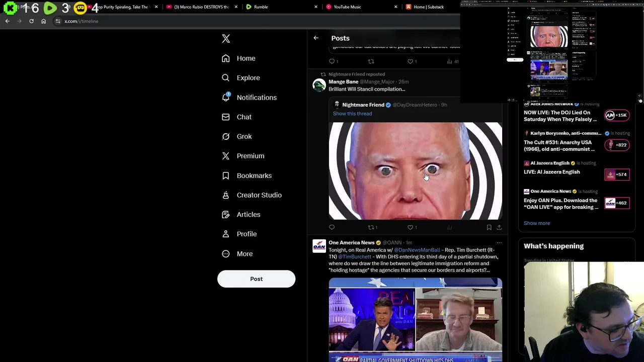Screen dimensions: 644x362
Task: Open Premium in the sidebar
Action: click(x=244, y=156)
